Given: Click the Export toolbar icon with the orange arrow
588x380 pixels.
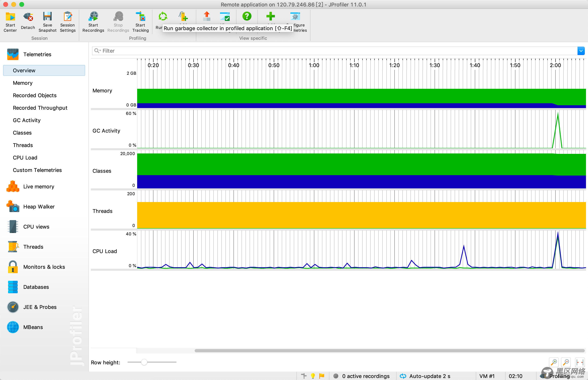Looking at the screenshot, I should click(x=207, y=16).
